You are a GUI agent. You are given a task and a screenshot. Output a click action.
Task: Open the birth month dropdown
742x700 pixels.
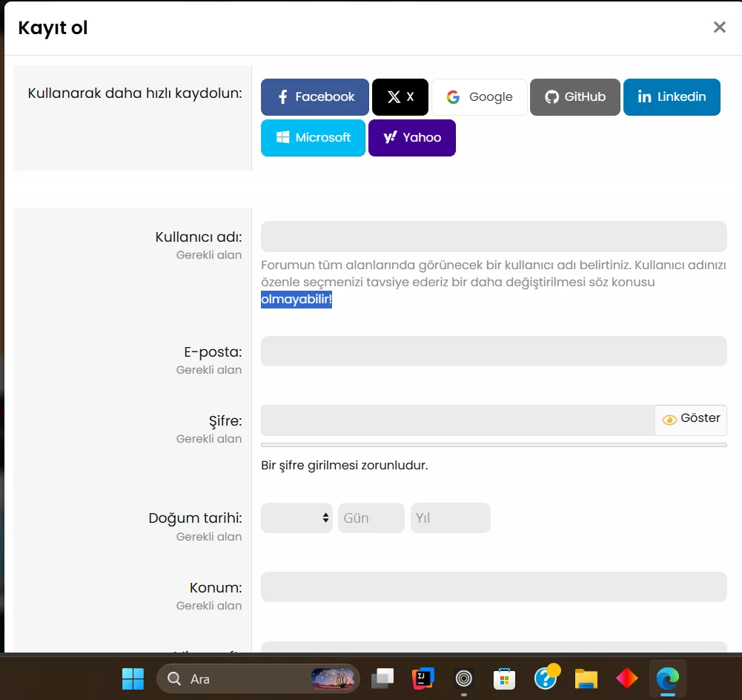[297, 518]
